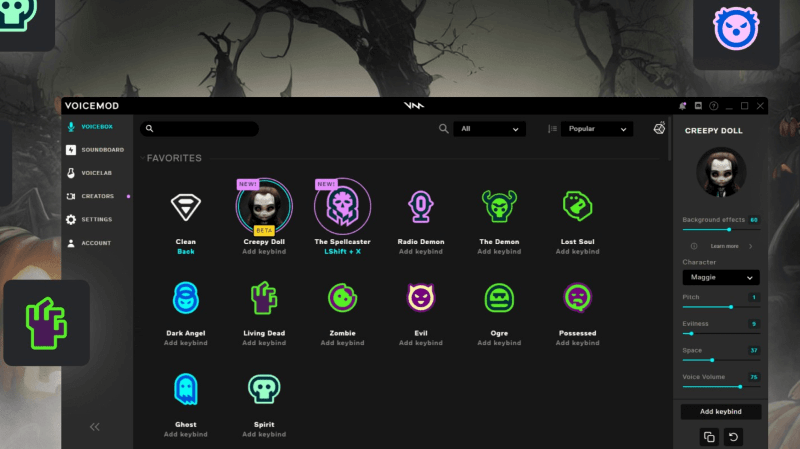Collapse the Favorites section
The width and height of the screenshot is (800, 449).
[174, 158]
